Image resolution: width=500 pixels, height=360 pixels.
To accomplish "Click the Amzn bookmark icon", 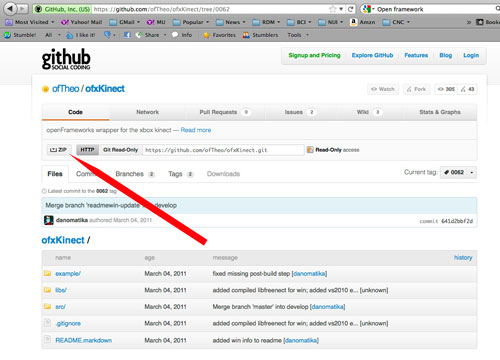I will point(353,22).
